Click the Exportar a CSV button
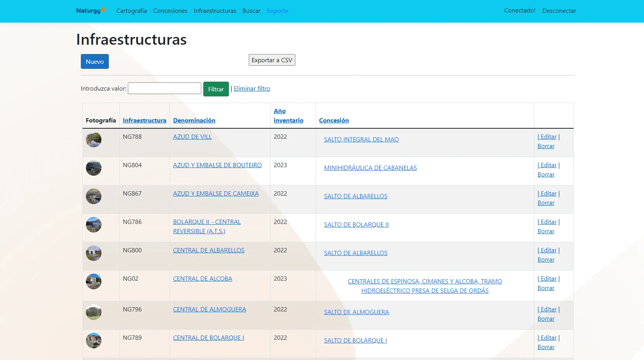Image resolution: width=644 pixels, height=360 pixels. pyautogui.click(x=272, y=60)
